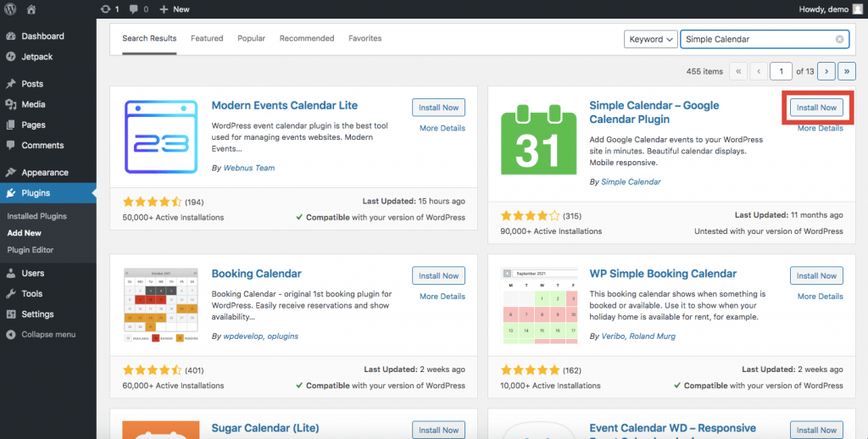
Task: Click the Posts pin icon
Action: [x=10, y=84]
